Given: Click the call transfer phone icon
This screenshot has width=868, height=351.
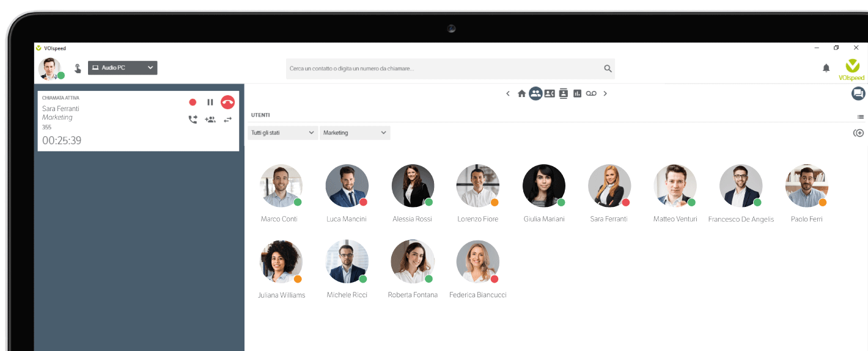Looking at the screenshot, I should tap(193, 120).
